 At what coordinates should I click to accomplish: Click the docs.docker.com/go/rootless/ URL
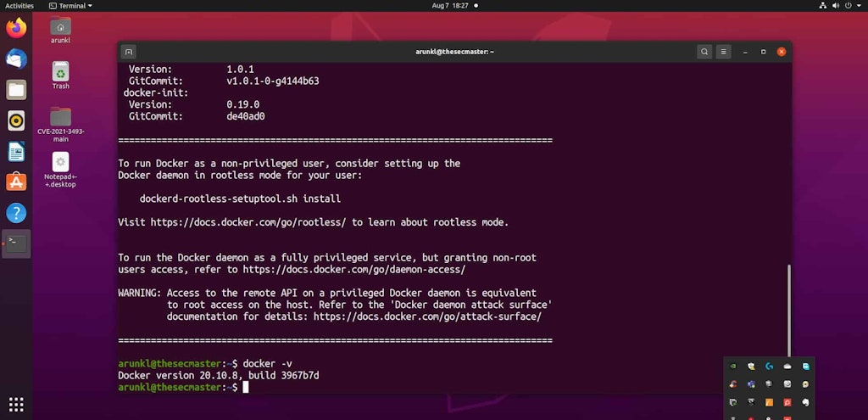(x=248, y=223)
